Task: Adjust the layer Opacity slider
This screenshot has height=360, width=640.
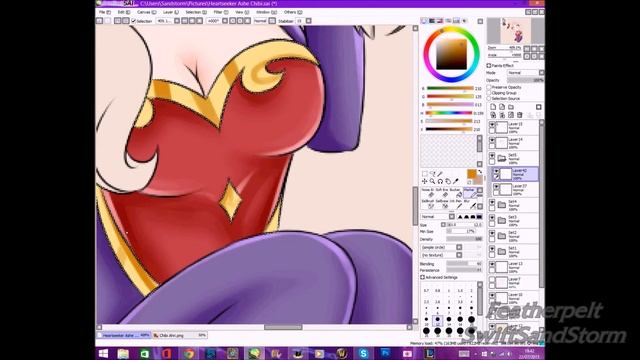Action: click(x=525, y=80)
